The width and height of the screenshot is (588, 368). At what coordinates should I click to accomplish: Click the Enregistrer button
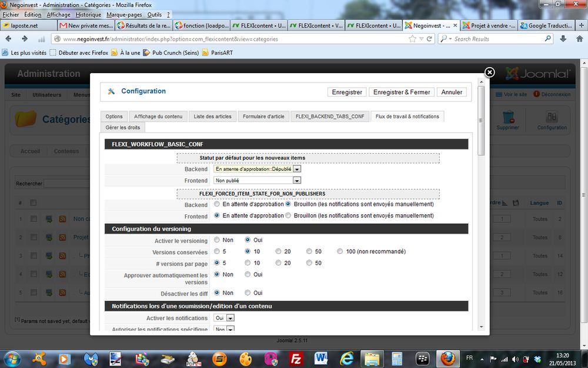347,92
